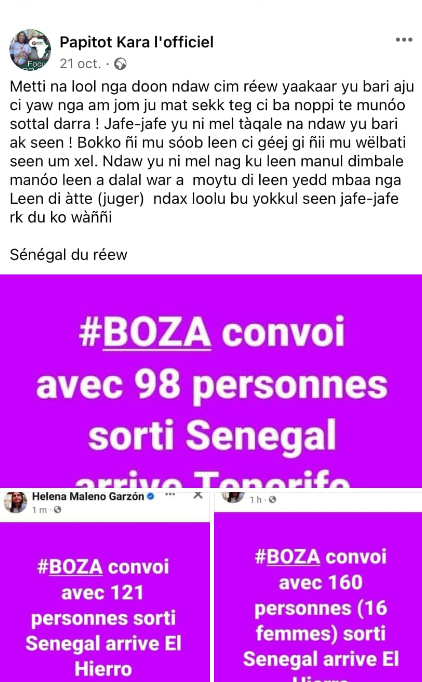Click the public globe icon beside 21 oct.
The width and height of the screenshot is (422, 682).
[121, 64]
